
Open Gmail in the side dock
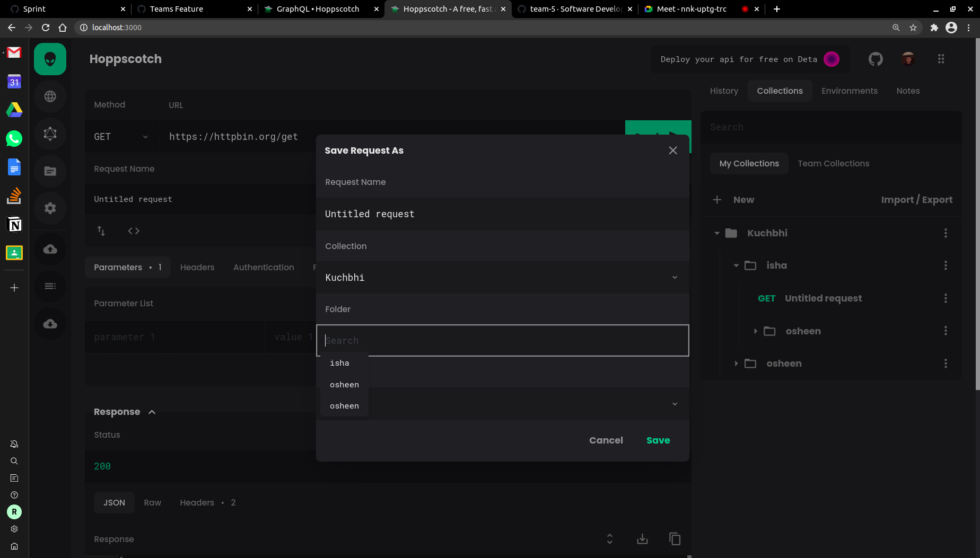(14, 52)
